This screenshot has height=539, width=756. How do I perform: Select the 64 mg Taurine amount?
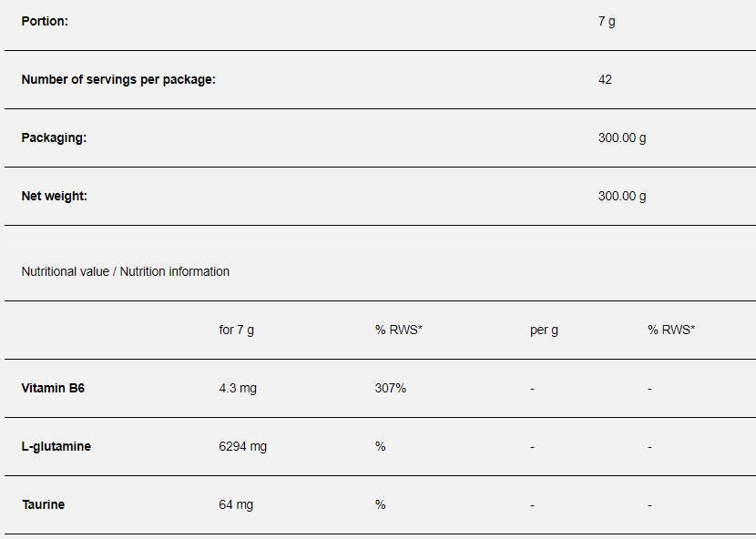236,504
